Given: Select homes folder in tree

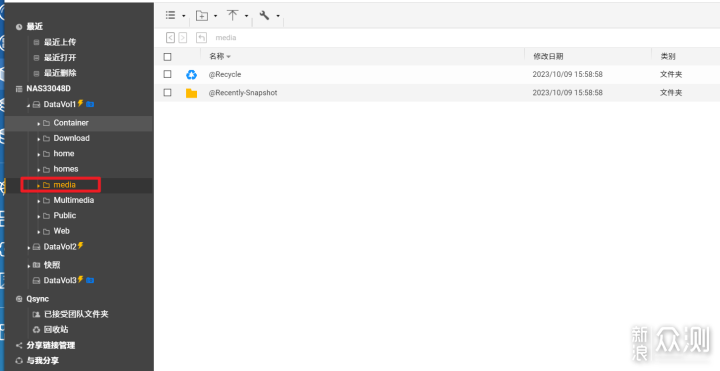Looking at the screenshot, I should point(66,169).
